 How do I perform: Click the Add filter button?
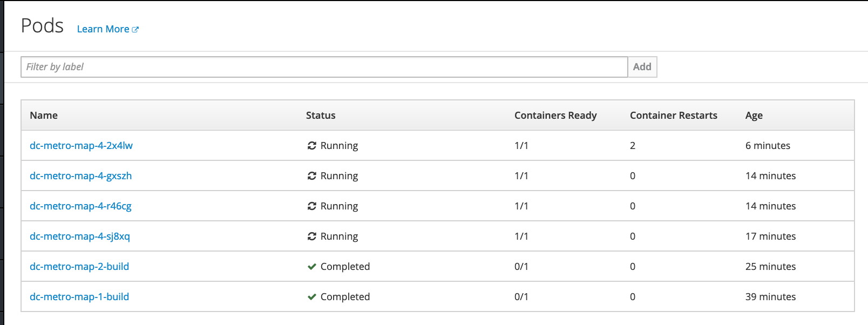pyautogui.click(x=642, y=67)
